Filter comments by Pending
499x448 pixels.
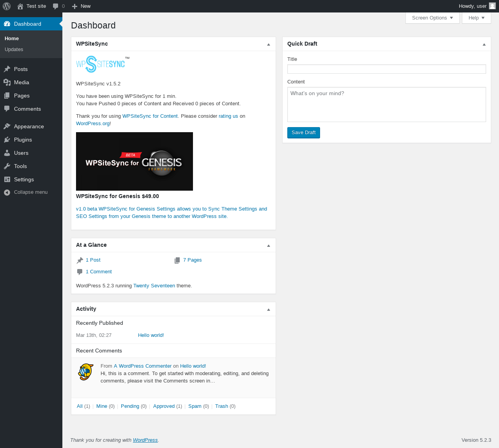tap(130, 406)
